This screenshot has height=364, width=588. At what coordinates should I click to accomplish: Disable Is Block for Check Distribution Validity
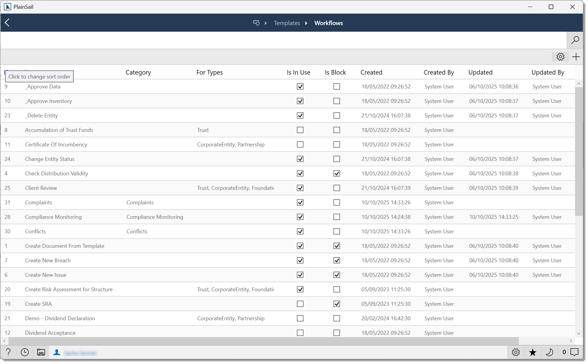click(337, 173)
